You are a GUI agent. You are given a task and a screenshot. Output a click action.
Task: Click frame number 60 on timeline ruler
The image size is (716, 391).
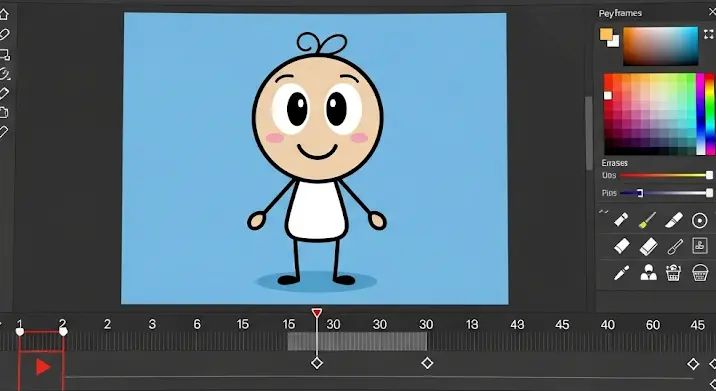653,325
